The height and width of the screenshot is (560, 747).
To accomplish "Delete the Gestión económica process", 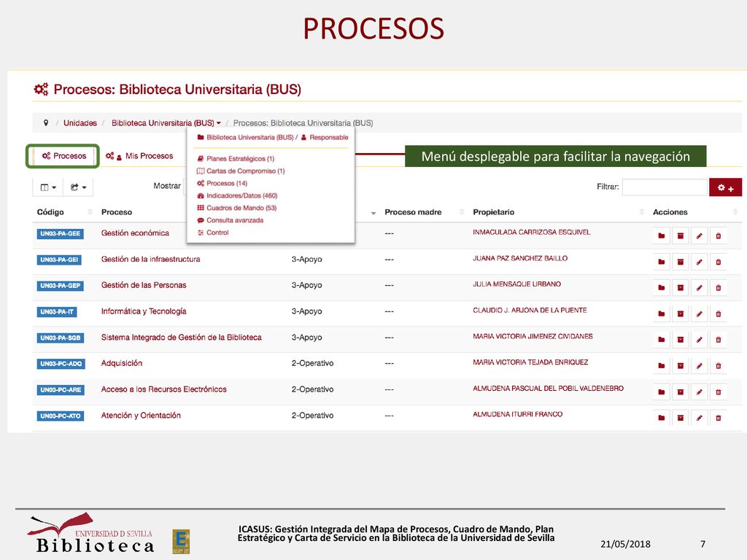I will click(719, 236).
